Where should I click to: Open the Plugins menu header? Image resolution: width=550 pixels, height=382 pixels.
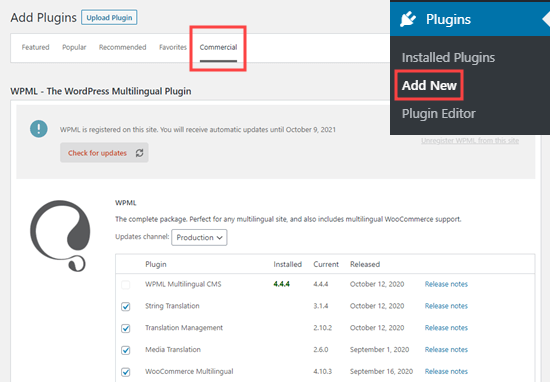(470, 19)
